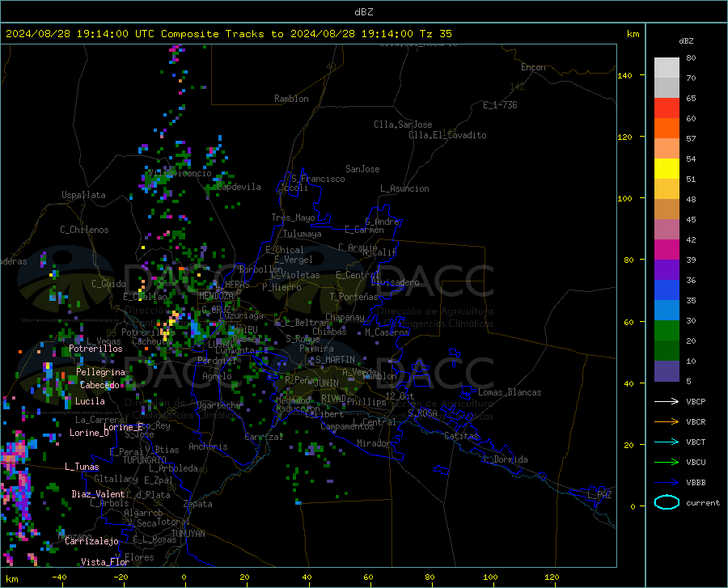Select the orange 60 dBZ color swatch
The width and height of the screenshot is (728, 588).
(x=667, y=129)
